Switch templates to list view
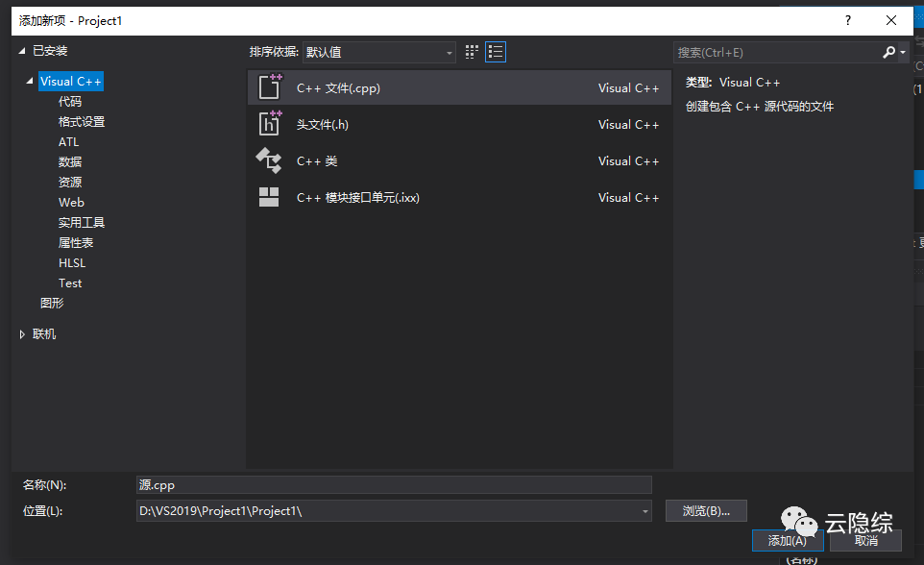 495,52
